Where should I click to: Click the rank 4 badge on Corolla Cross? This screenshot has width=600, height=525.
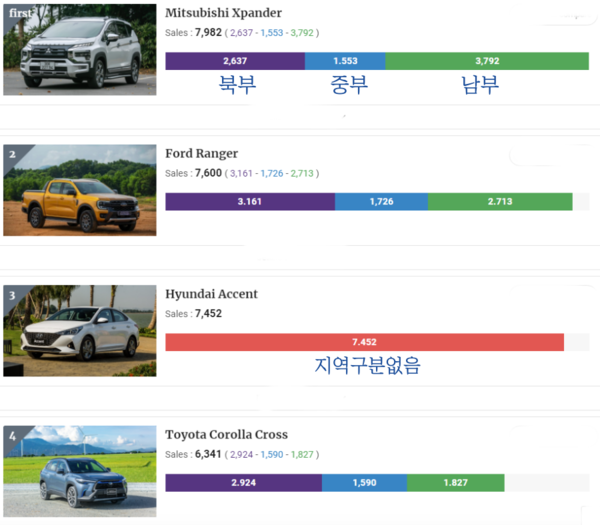12,436
